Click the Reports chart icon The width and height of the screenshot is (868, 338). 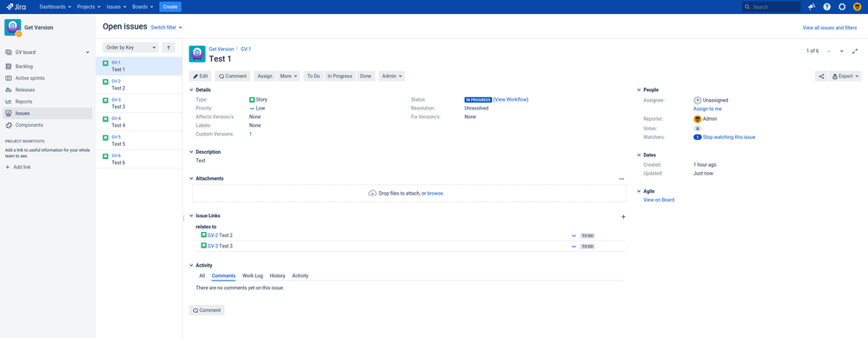[x=9, y=102]
